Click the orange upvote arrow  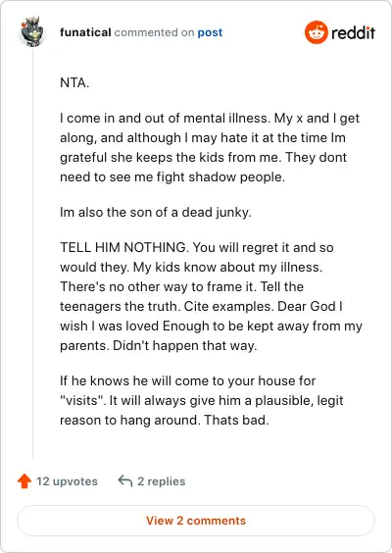click(x=24, y=481)
